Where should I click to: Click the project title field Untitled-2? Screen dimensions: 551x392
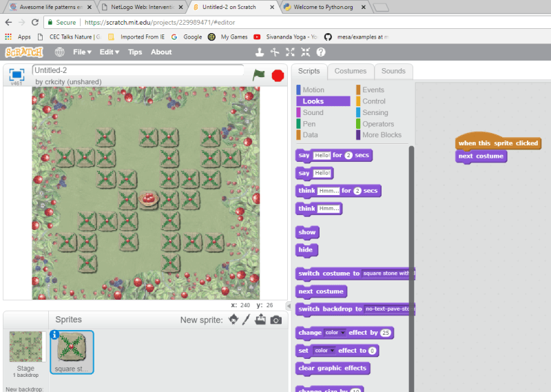138,70
